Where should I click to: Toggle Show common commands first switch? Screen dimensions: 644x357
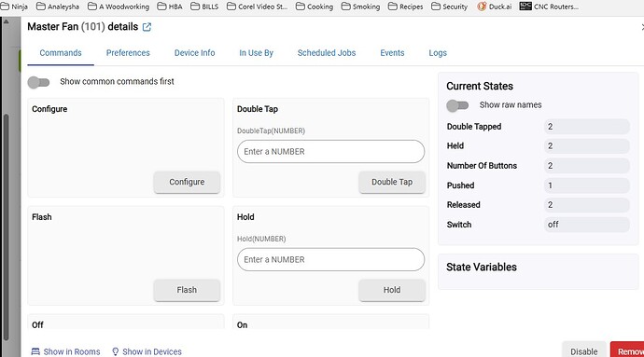tap(38, 82)
